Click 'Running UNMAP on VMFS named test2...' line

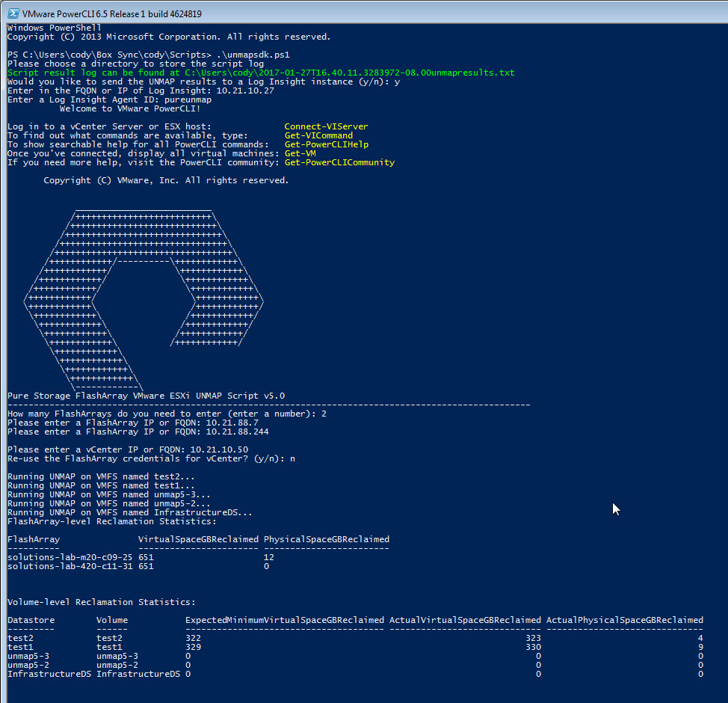[x=101, y=476]
